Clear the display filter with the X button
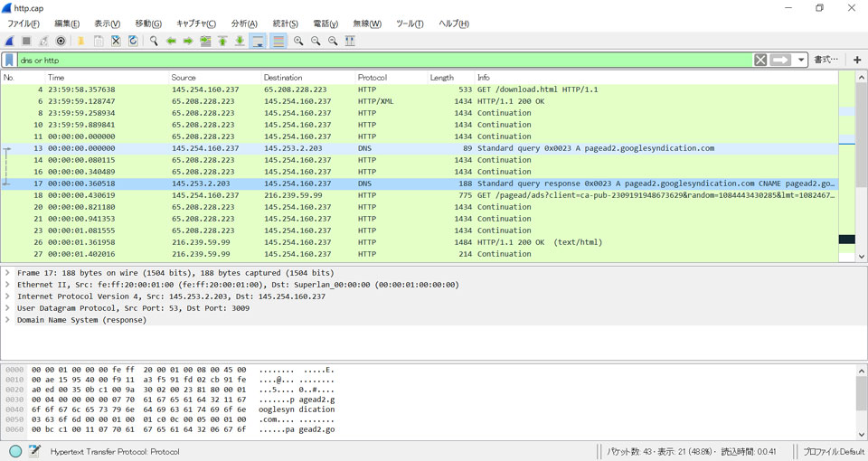Screen dimensions: 868x461 pos(760,60)
